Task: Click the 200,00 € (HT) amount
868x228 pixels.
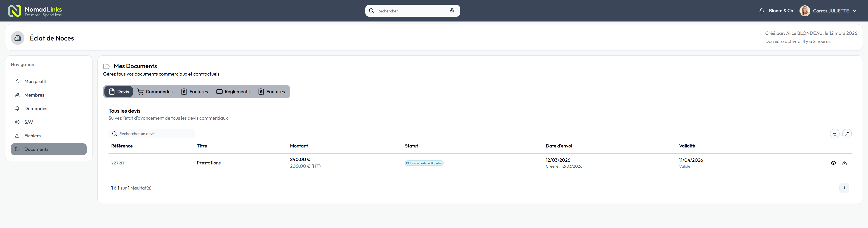Action: [x=305, y=166]
